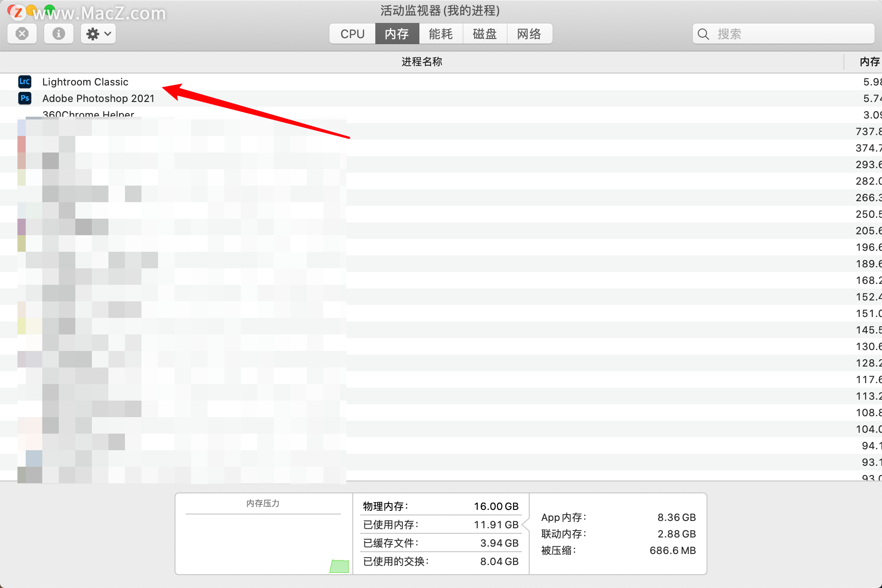Select the Lightroom Classic process row
Screen dimensions: 882x588
pos(441,82)
